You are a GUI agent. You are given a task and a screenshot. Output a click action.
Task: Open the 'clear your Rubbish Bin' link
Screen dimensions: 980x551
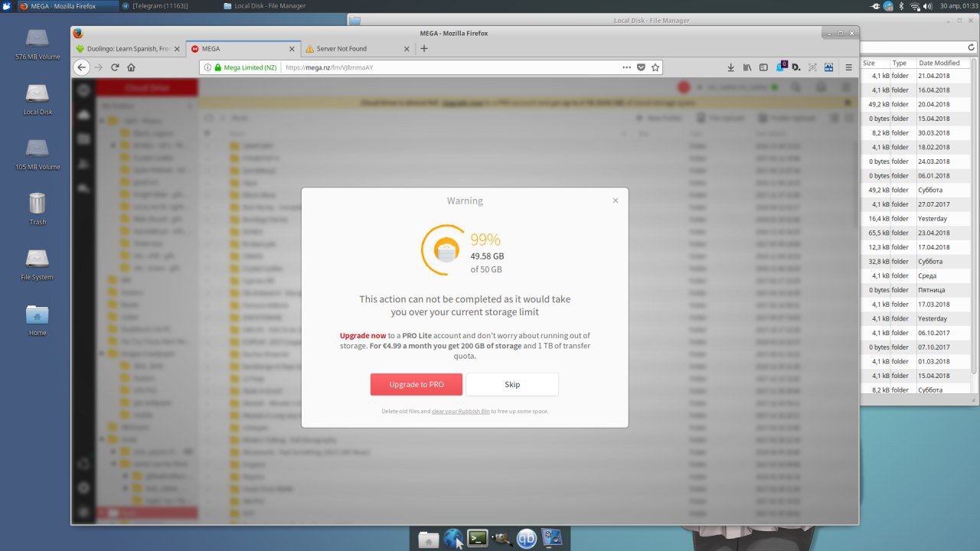coord(460,411)
